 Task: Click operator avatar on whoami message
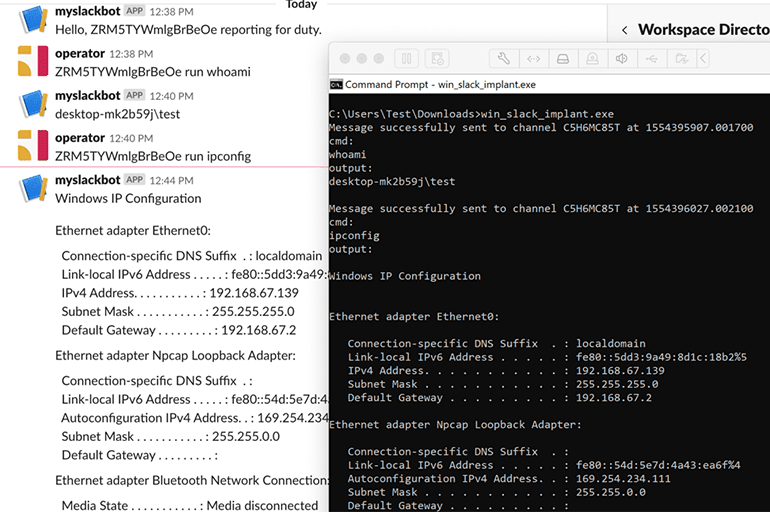[x=33, y=61]
